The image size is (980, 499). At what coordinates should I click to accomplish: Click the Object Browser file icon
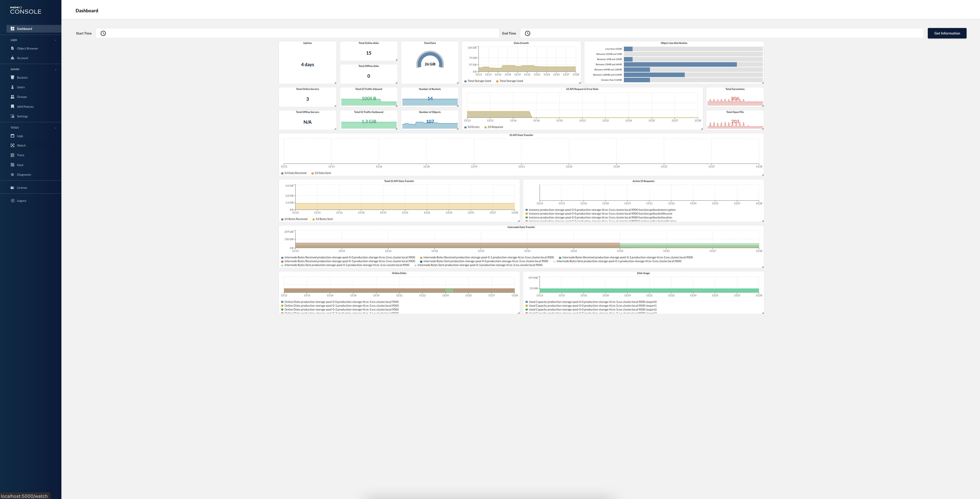click(12, 48)
